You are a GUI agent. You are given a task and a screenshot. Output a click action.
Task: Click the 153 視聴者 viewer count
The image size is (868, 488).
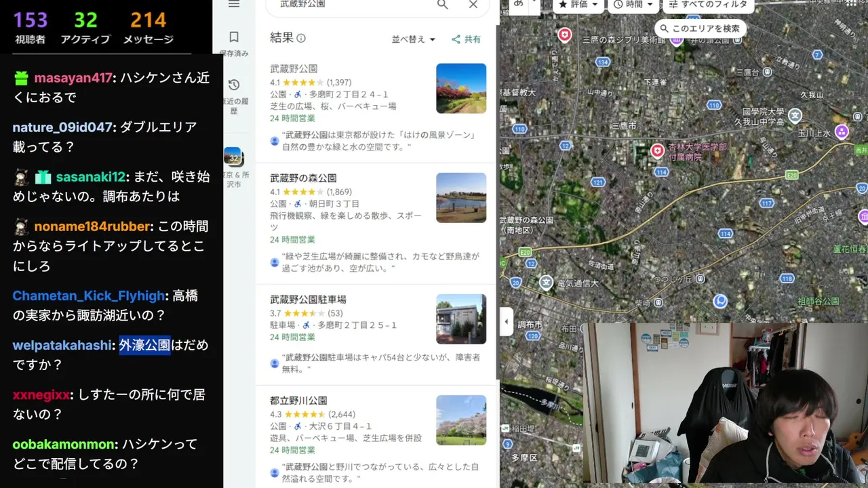[31, 27]
